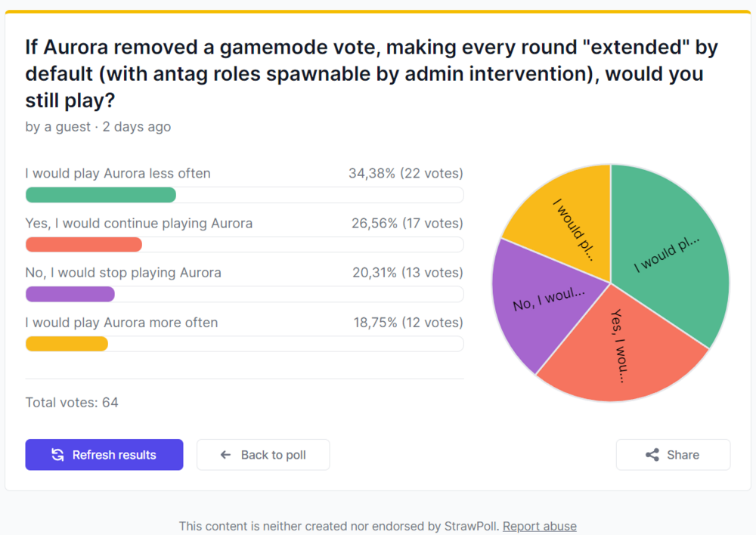
Task: Click the green progress bar
Action: coord(101,195)
